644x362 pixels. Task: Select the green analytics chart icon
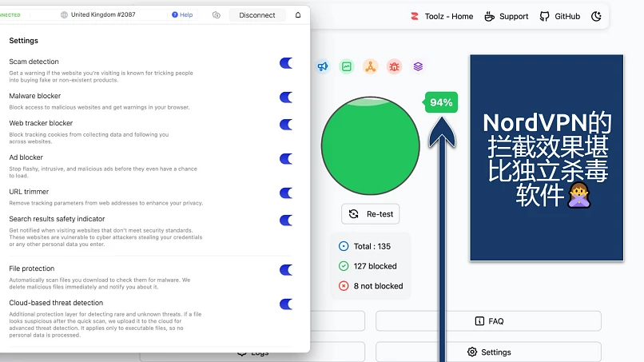(x=347, y=66)
